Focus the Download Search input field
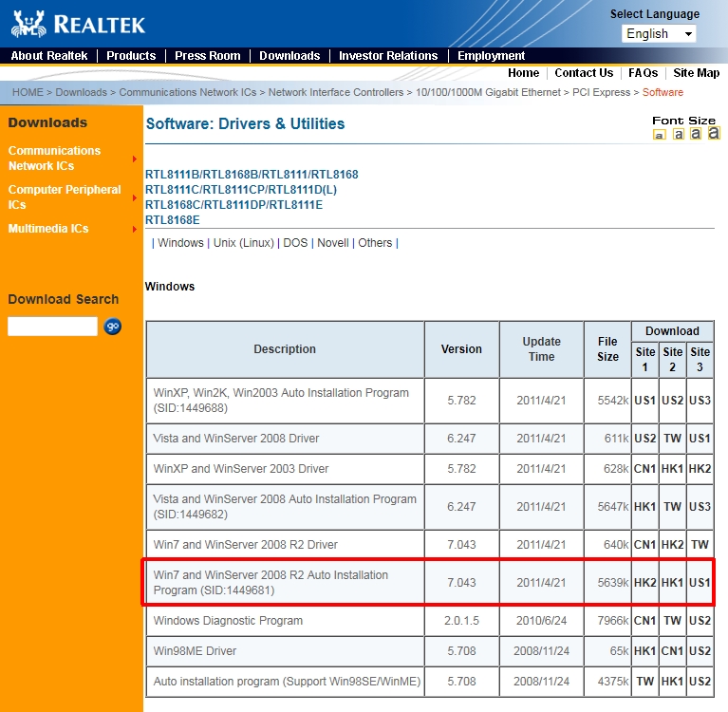The height and width of the screenshot is (712, 728). (52, 326)
